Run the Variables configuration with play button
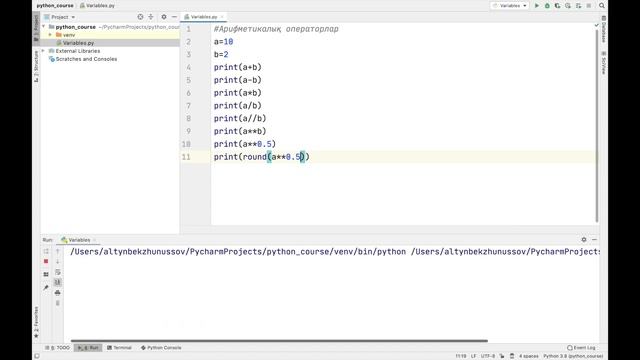640x360 pixels. pyautogui.click(x=537, y=6)
